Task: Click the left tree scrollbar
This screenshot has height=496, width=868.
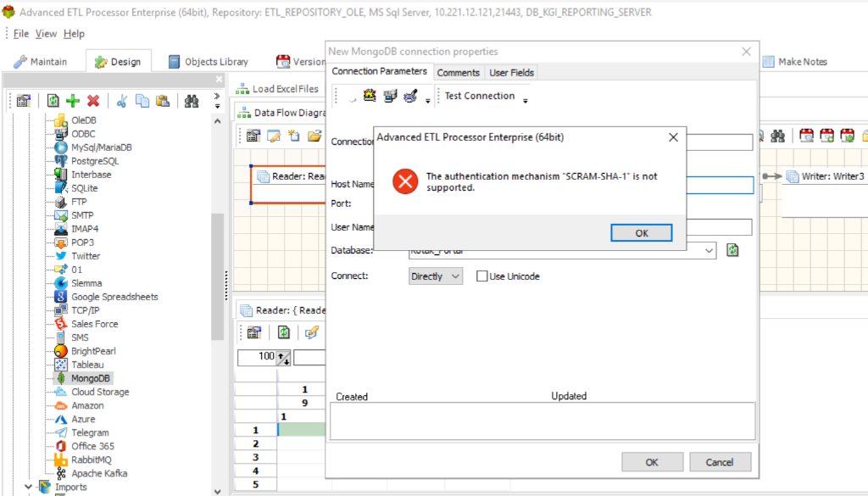Action: click(x=218, y=276)
